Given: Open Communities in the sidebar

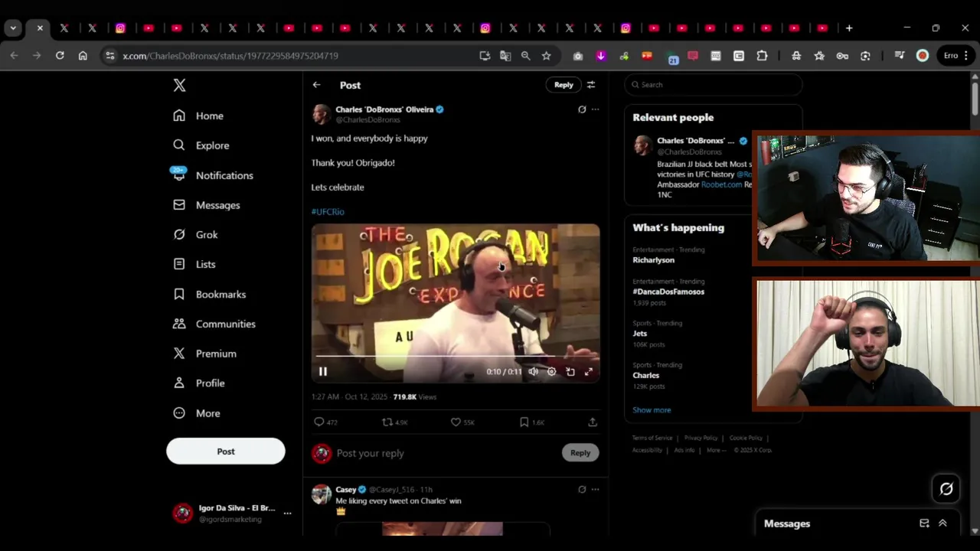Looking at the screenshot, I should [x=214, y=324].
